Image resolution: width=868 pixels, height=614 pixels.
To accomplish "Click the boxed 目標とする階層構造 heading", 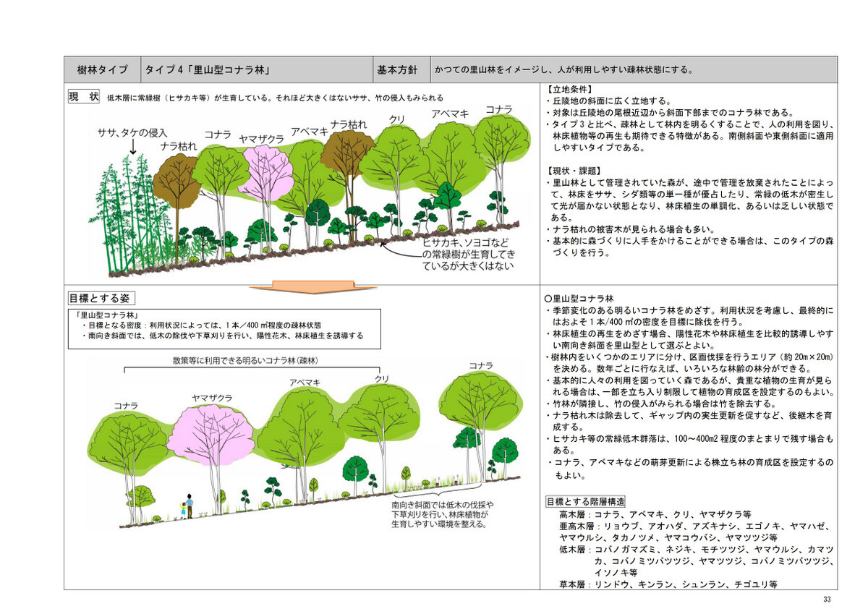I will [x=585, y=502].
